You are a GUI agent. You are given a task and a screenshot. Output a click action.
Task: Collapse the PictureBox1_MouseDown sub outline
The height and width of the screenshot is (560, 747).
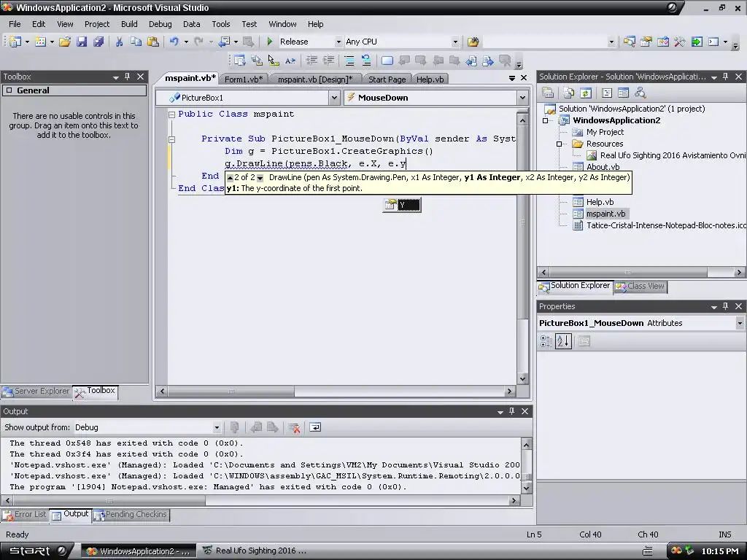click(x=171, y=139)
